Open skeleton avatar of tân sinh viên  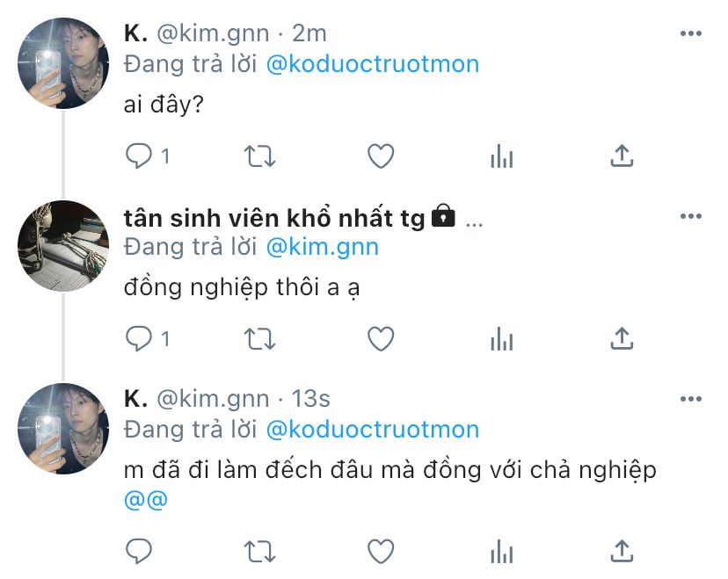pyautogui.click(x=63, y=246)
